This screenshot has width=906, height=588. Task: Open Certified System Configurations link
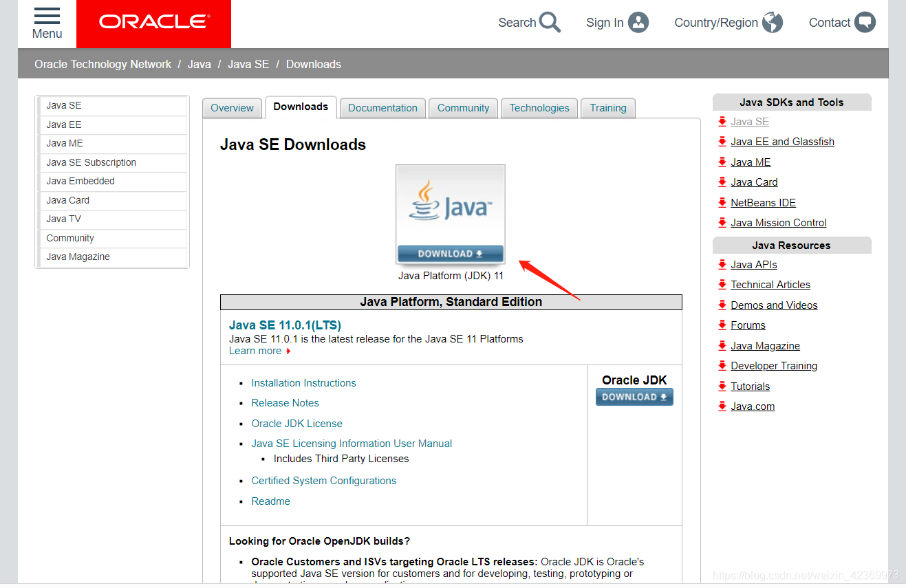click(x=323, y=481)
